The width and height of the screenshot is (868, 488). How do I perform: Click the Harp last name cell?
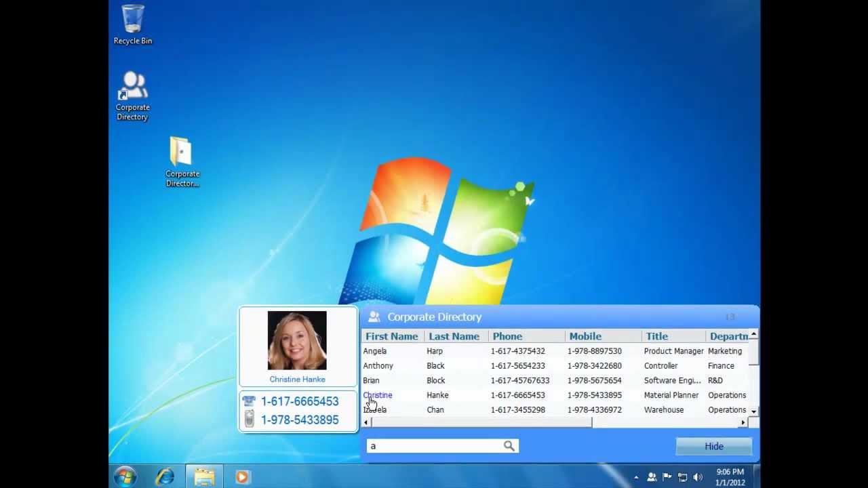[435, 351]
